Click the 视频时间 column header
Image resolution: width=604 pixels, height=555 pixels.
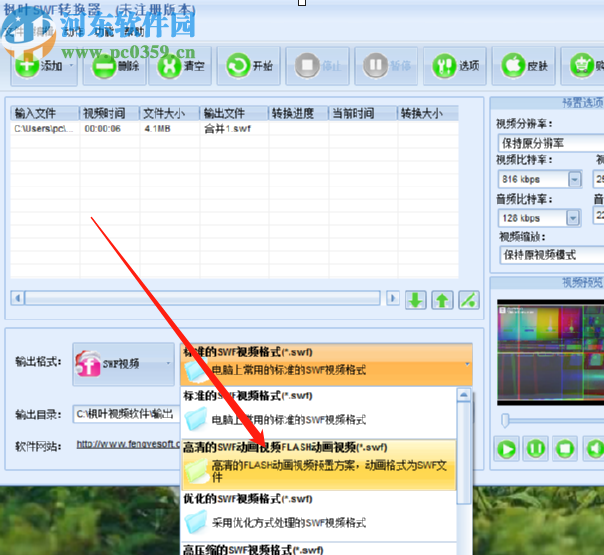(109, 113)
